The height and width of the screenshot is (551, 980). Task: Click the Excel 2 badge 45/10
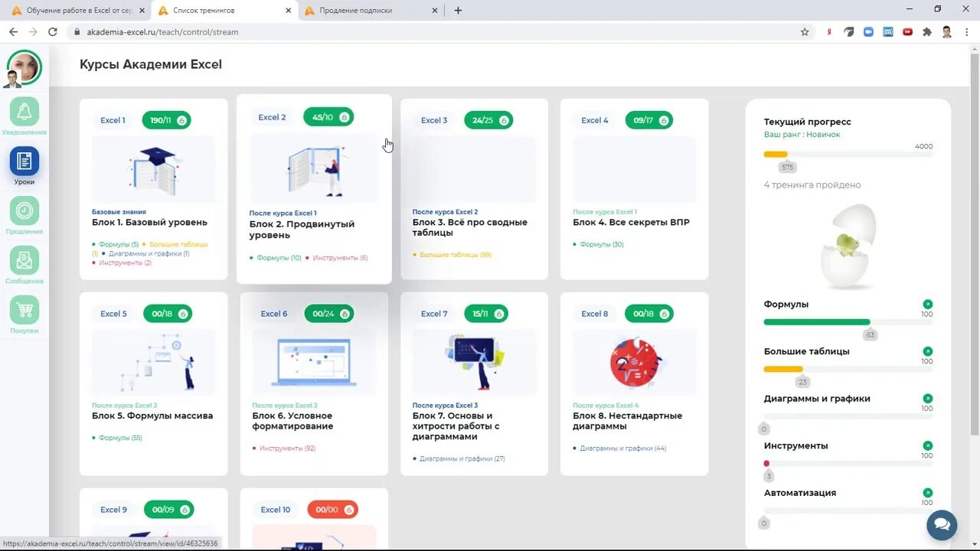tap(328, 117)
